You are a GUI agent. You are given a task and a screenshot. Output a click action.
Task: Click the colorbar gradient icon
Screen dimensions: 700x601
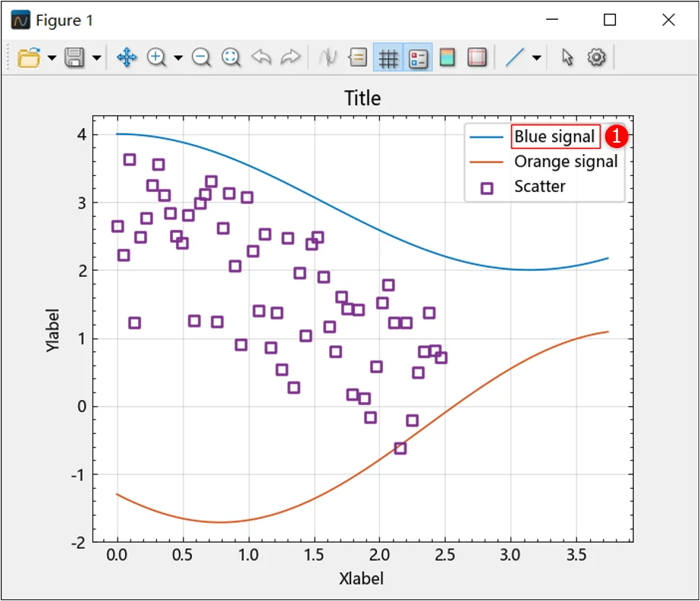[x=447, y=58]
